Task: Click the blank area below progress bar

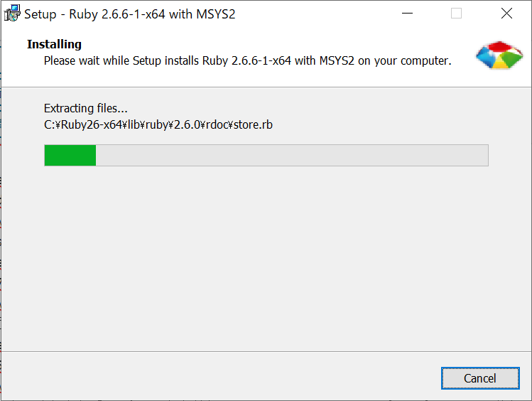Action: pos(266,258)
